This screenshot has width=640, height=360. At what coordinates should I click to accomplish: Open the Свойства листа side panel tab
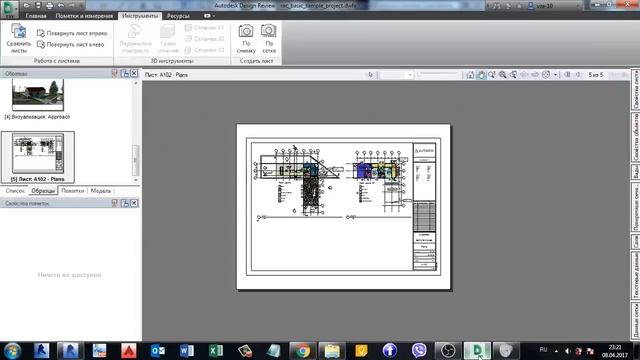636,89
